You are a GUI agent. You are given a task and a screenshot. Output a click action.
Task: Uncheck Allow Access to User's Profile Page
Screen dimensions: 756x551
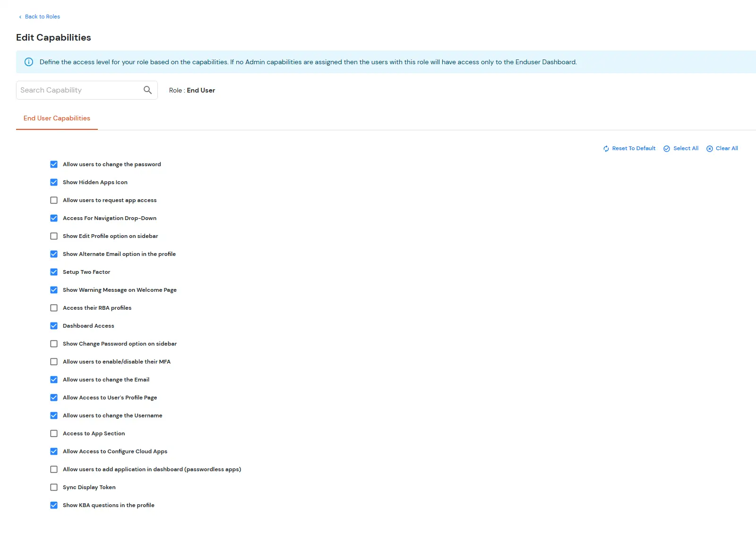pos(54,398)
